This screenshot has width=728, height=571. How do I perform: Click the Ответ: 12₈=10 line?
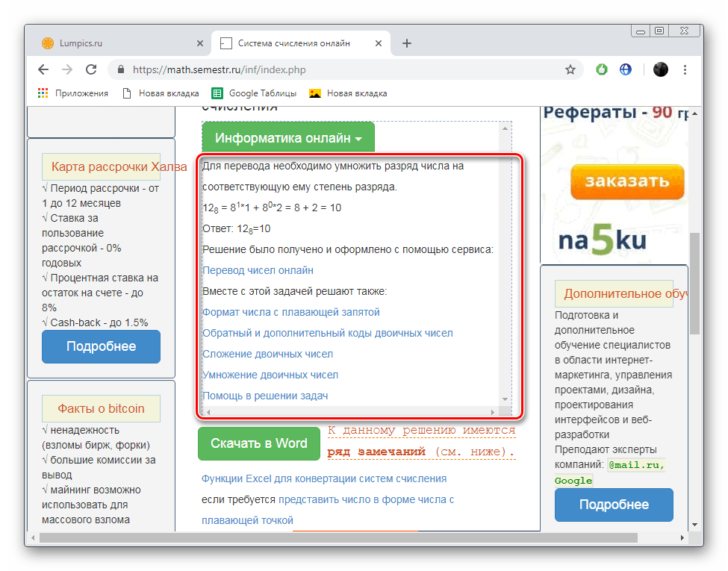pos(237,228)
